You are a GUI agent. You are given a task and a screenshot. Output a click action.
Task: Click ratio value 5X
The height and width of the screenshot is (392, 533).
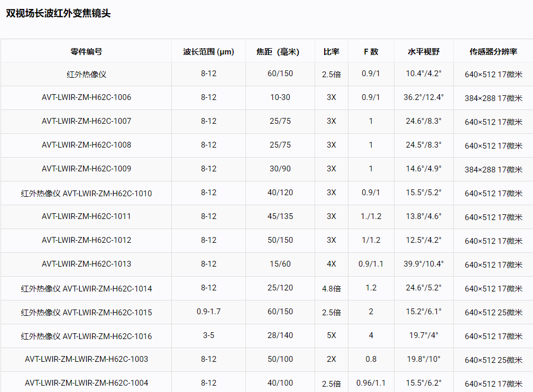[332, 335]
